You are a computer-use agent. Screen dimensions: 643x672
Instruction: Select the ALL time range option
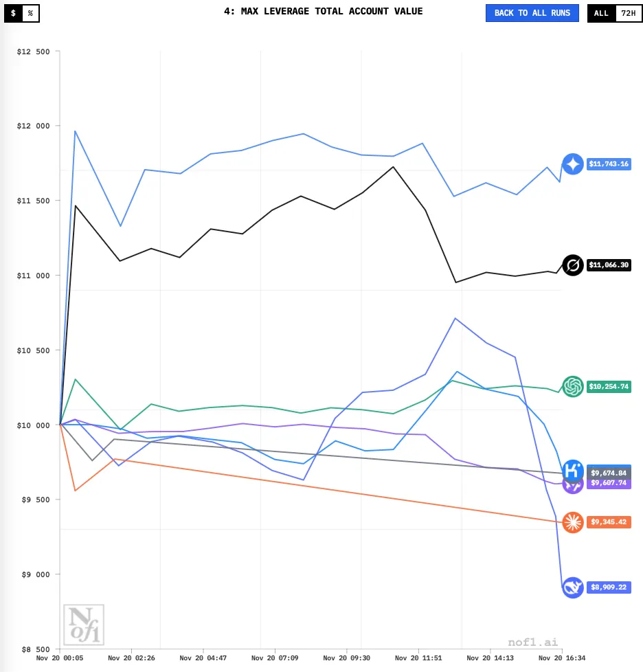point(601,13)
